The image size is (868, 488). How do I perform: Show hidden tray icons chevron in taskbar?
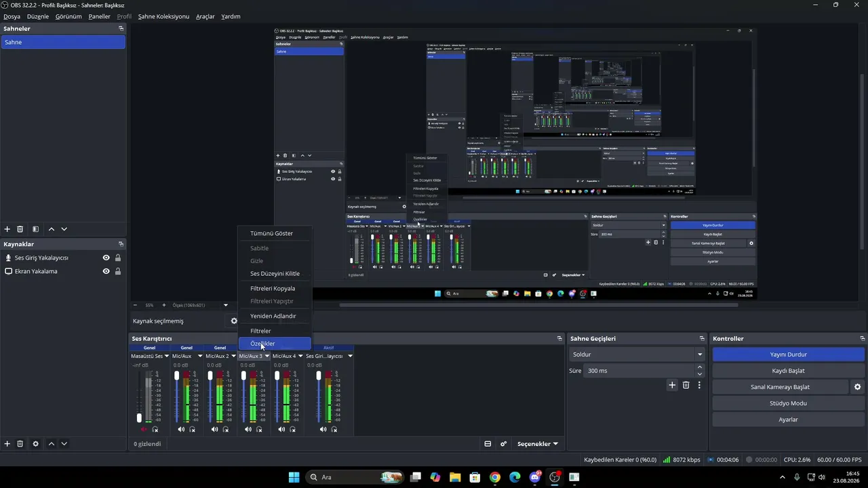pos(783,477)
